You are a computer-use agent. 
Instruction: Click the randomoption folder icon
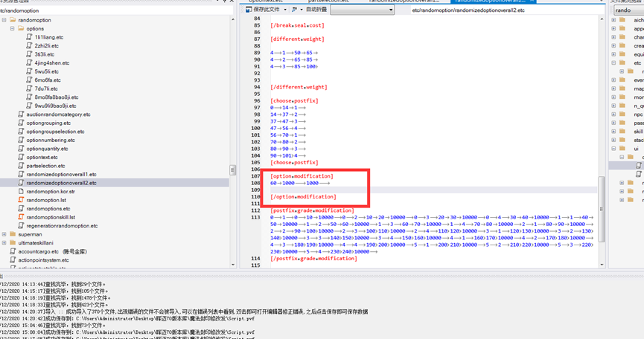point(13,20)
